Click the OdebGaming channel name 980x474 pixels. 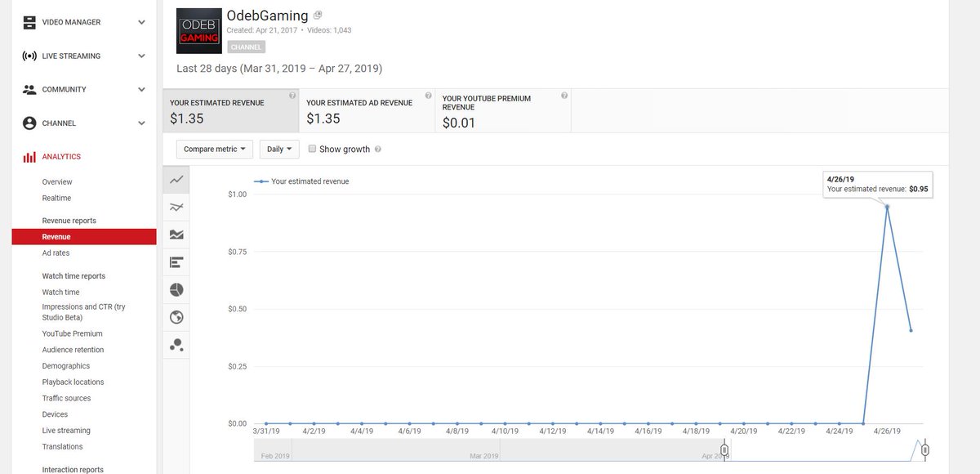coord(268,15)
